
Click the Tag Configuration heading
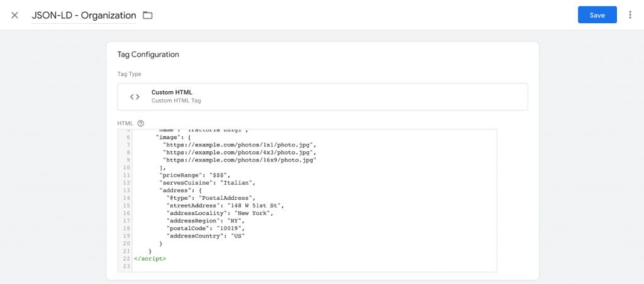coord(148,54)
